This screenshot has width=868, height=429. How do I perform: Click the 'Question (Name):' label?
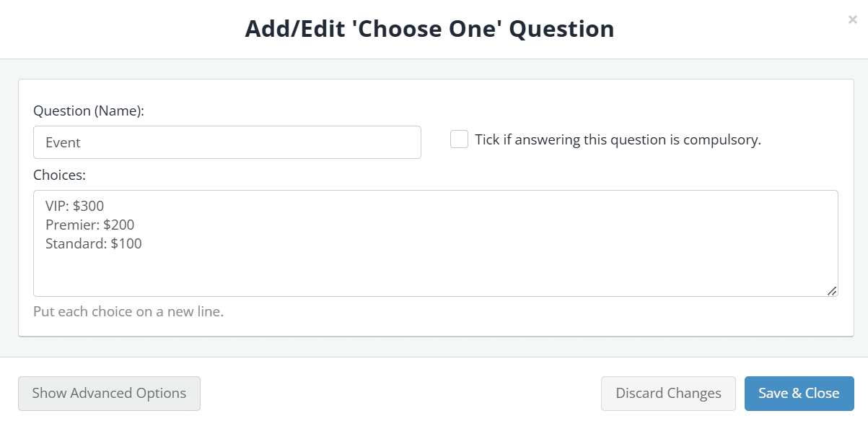pyautogui.click(x=89, y=111)
